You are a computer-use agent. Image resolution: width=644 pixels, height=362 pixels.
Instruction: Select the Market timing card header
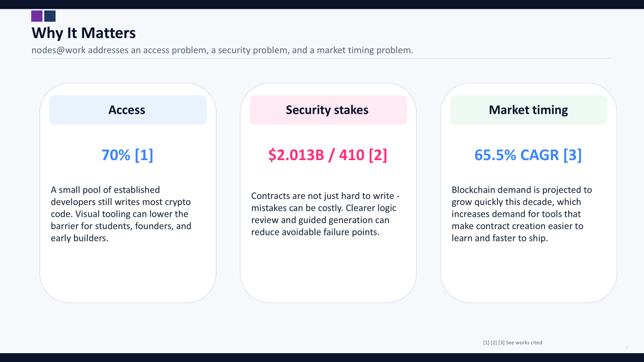pos(528,110)
